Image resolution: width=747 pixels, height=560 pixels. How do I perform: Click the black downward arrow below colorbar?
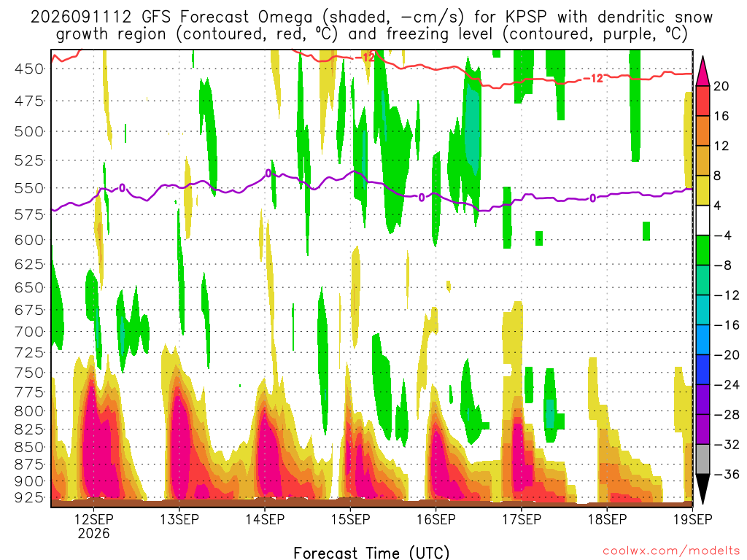703,489
